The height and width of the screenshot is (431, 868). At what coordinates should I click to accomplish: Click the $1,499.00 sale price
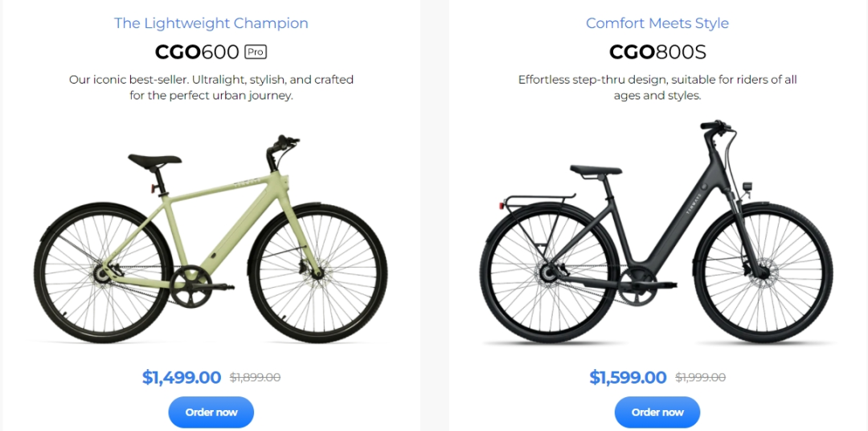[x=182, y=377]
